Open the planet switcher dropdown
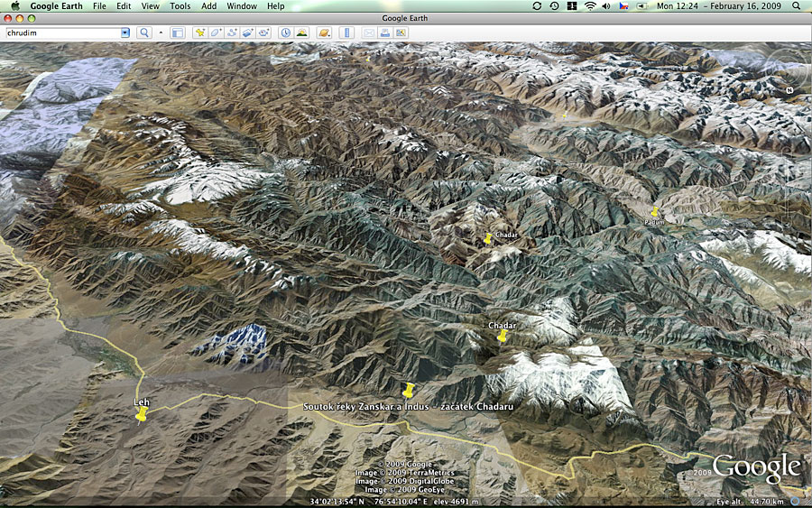This screenshot has height=508, width=812. click(324, 33)
